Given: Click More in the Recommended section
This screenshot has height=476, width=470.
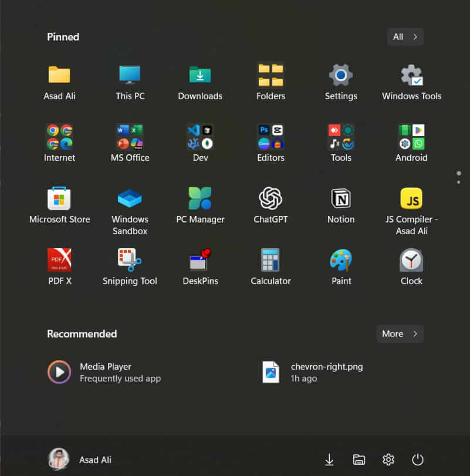Looking at the screenshot, I should [400, 334].
